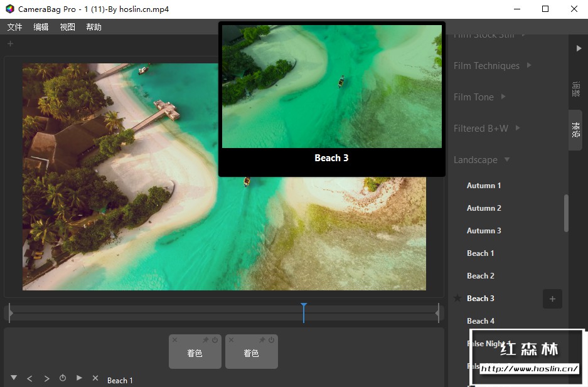Click the play triangle in the bottom toolbar
This screenshot has width=588, height=387.
tap(79, 378)
